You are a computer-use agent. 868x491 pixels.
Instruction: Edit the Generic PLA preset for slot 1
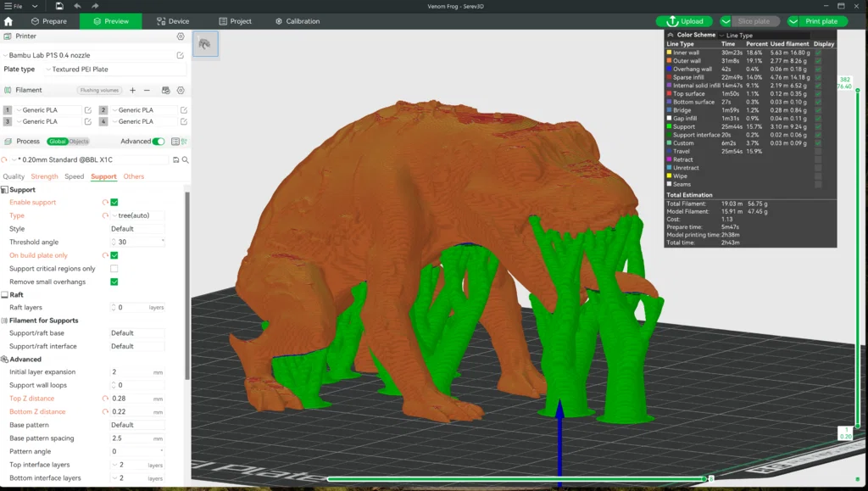tap(88, 110)
